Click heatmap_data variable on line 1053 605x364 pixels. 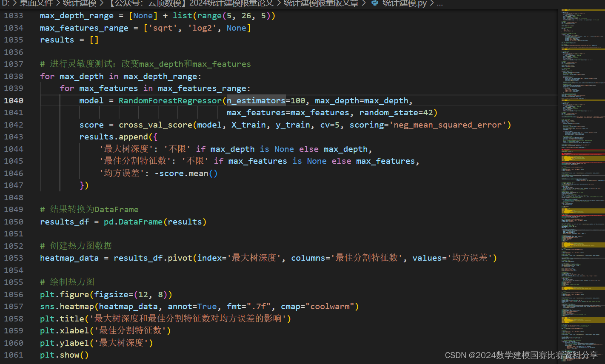point(69,258)
